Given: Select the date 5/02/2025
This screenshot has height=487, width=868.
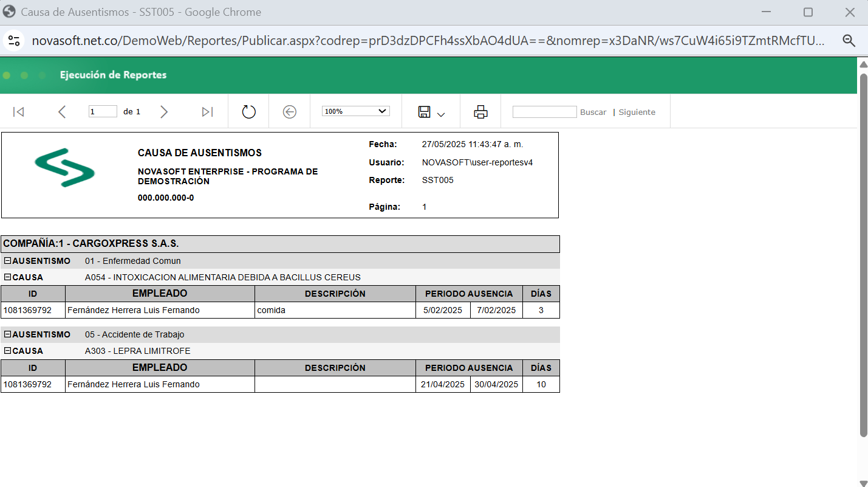Looking at the screenshot, I should tap(443, 310).
